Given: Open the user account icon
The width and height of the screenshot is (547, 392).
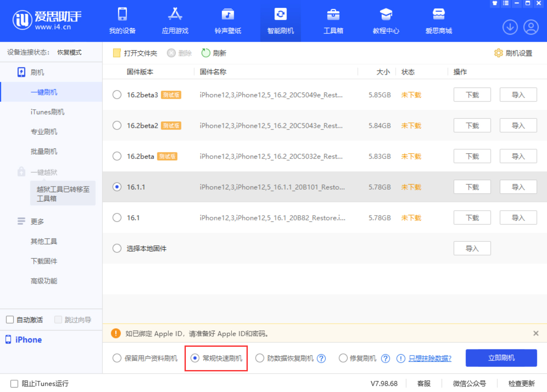Looking at the screenshot, I should 530,27.
